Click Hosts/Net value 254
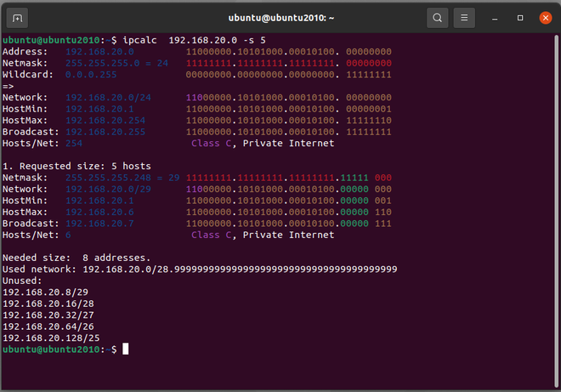This screenshot has height=392, width=561. pyautogui.click(x=74, y=143)
